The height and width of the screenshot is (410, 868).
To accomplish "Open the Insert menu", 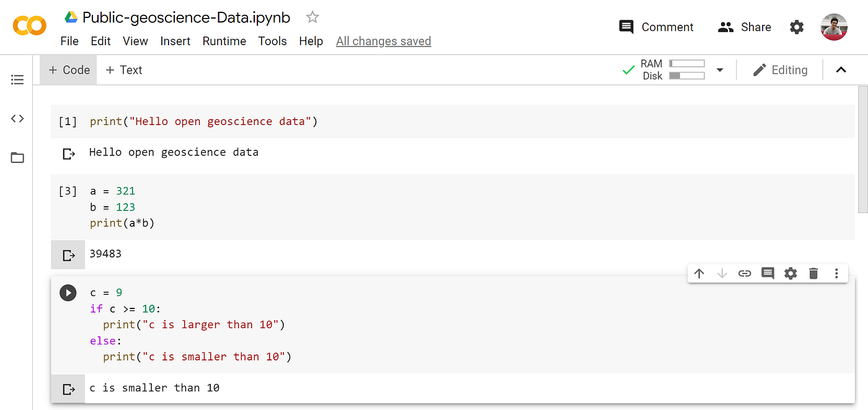I will click(175, 41).
